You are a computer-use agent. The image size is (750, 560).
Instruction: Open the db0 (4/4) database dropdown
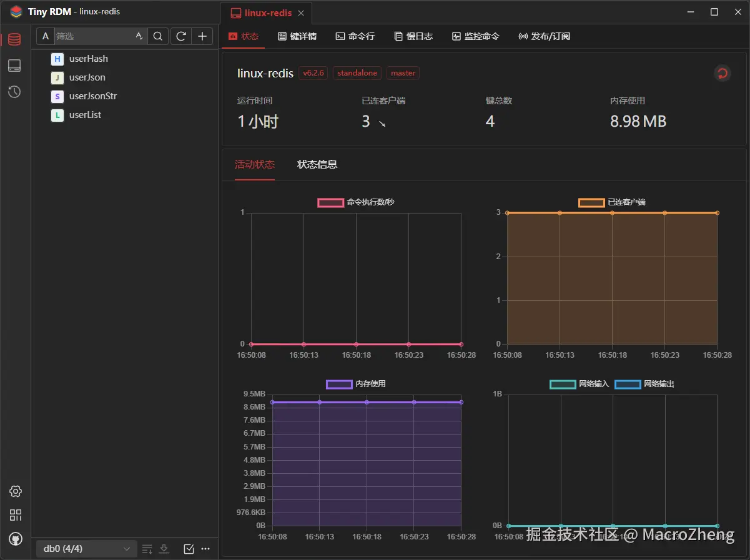pos(86,549)
